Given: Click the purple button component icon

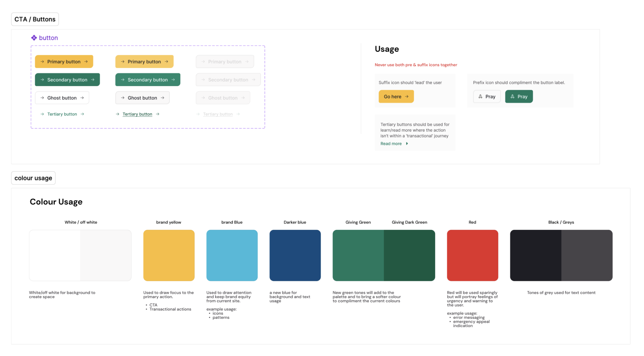Looking at the screenshot, I should pyautogui.click(x=34, y=38).
